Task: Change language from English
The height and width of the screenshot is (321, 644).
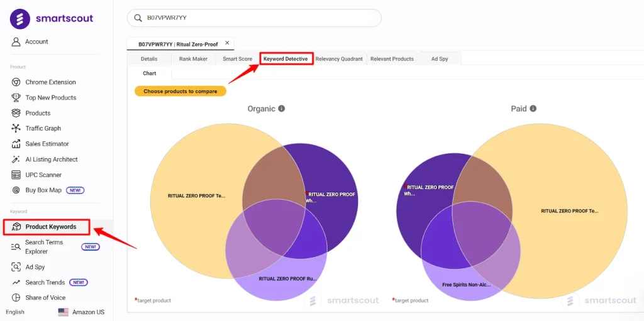Action: coord(15,312)
